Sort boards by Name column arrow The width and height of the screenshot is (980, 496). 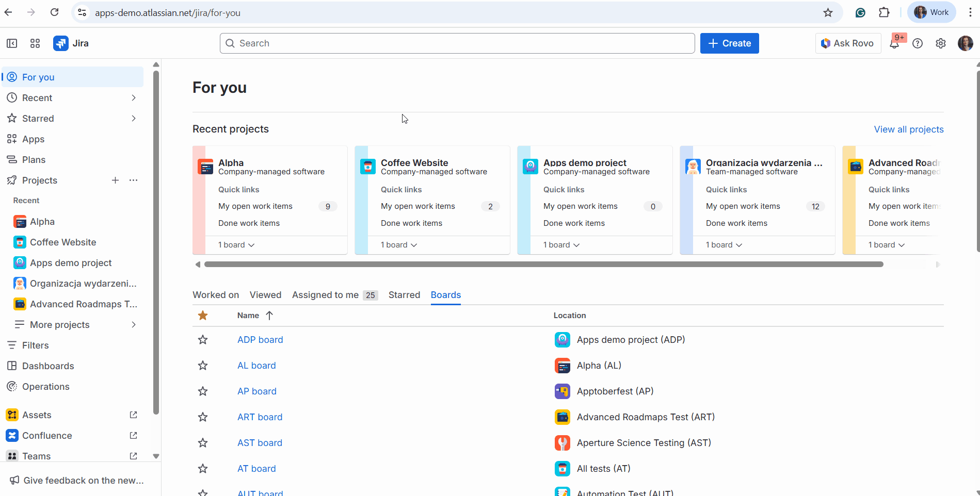click(269, 316)
